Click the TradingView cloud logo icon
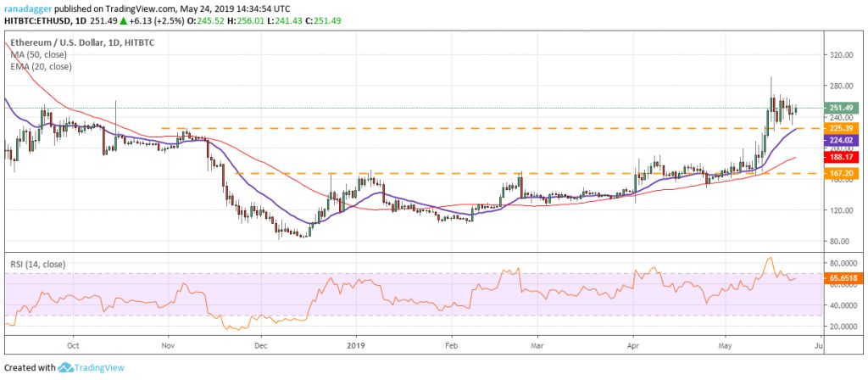The height and width of the screenshot is (380, 868). pos(66,367)
